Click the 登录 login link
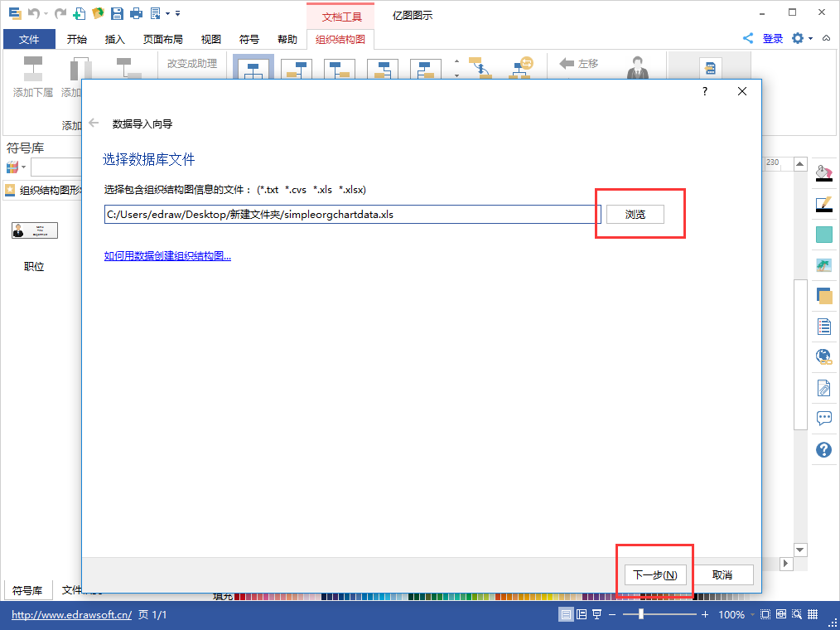Screen dimensions: 840x630 pyautogui.click(x=773, y=39)
